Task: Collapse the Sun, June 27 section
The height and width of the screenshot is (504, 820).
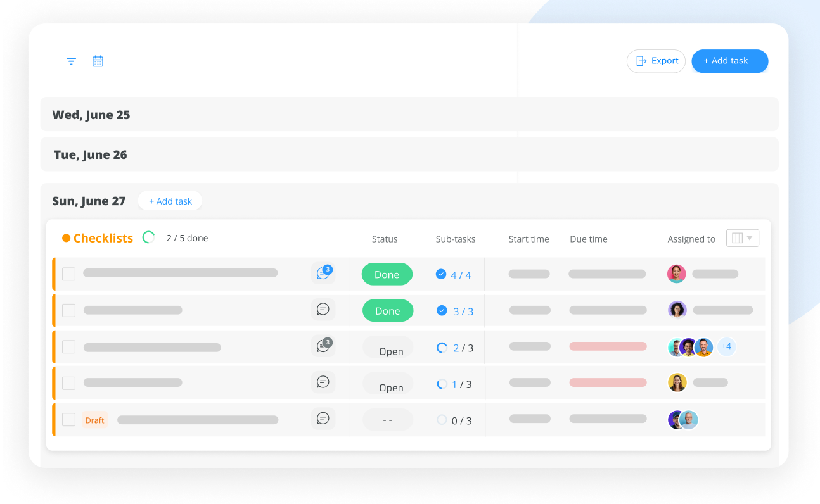Action: pyautogui.click(x=89, y=201)
